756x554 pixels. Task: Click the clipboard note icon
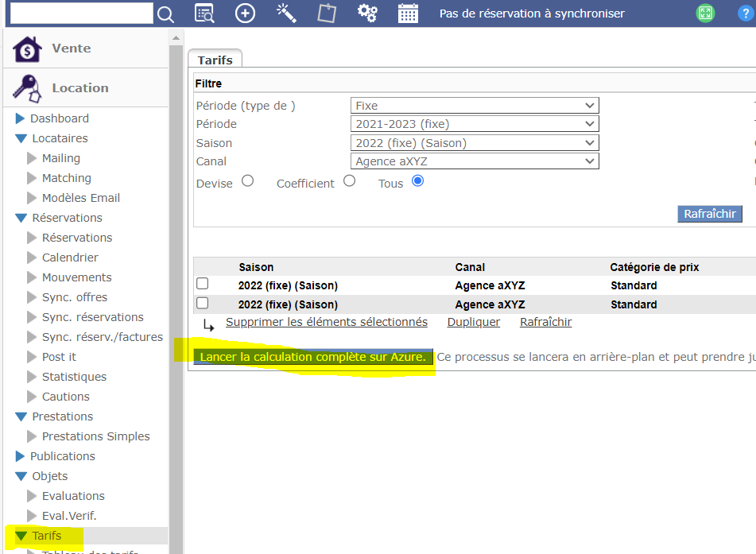(x=326, y=14)
